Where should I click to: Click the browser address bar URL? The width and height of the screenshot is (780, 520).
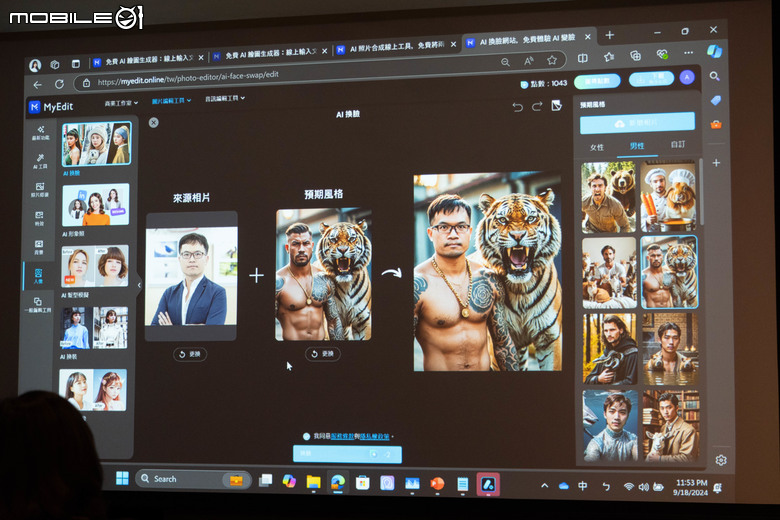[x=188, y=78]
